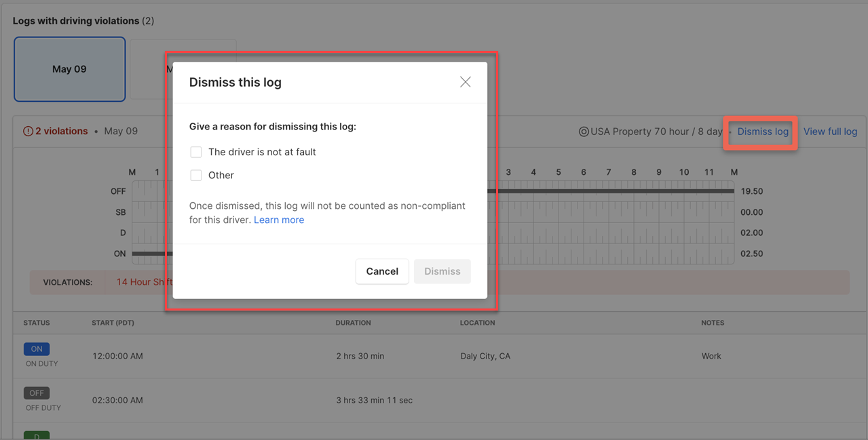The width and height of the screenshot is (868, 440).
Task: Click the DURATION column header
Action: [x=353, y=323]
